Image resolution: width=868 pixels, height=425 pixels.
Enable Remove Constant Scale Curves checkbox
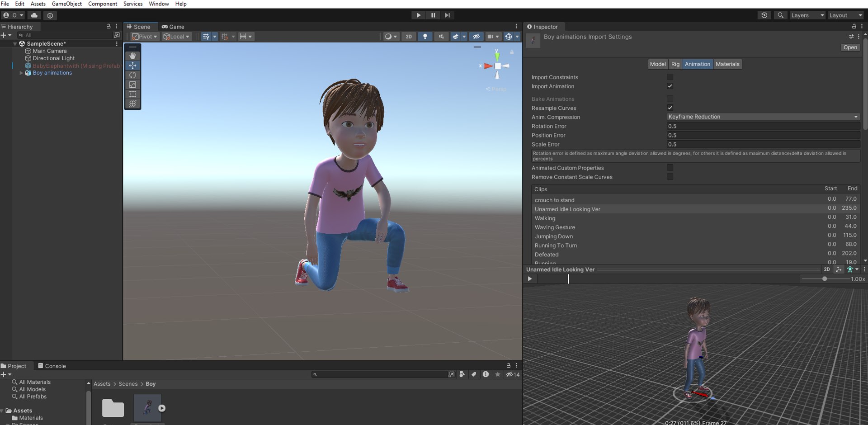tap(670, 177)
